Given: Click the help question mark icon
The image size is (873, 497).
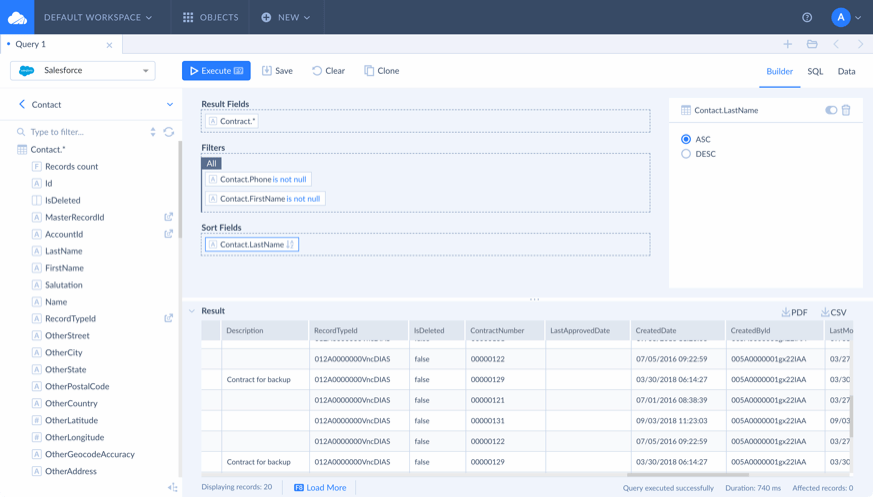Looking at the screenshot, I should [807, 17].
